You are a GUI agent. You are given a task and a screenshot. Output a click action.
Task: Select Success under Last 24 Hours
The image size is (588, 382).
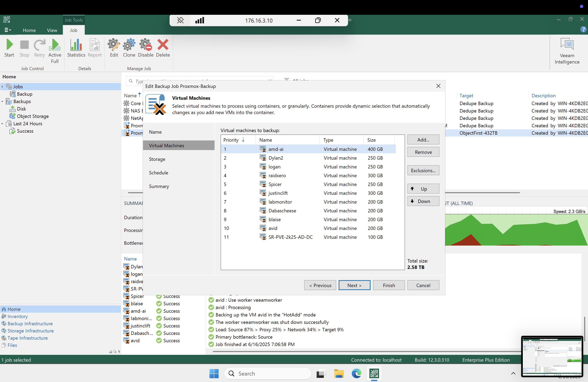(x=21, y=131)
